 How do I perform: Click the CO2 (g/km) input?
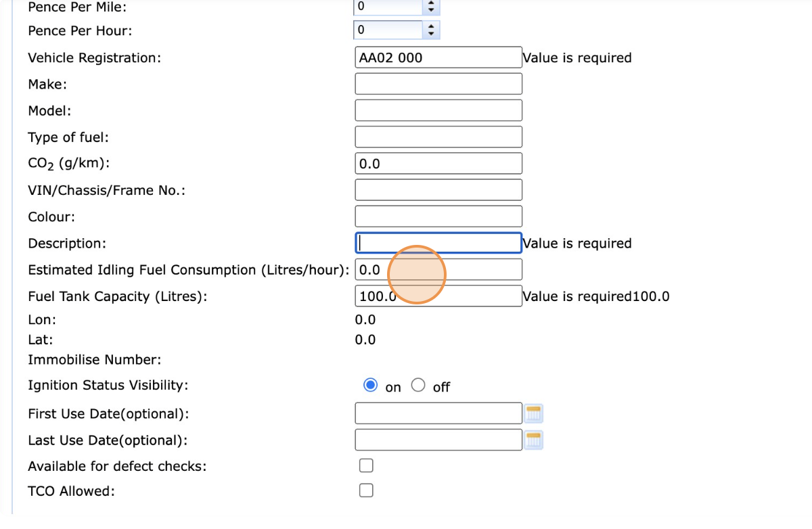[x=438, y=163]
